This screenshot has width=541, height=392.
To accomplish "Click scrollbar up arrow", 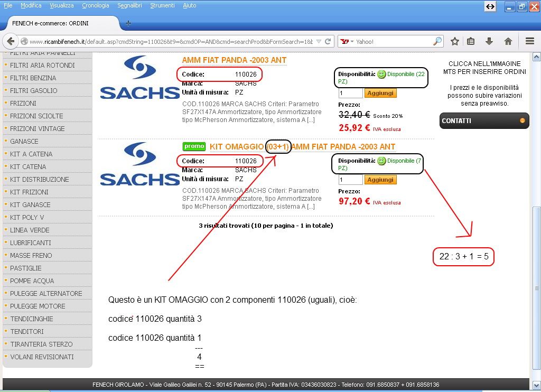I will click(x=537, y=57).
